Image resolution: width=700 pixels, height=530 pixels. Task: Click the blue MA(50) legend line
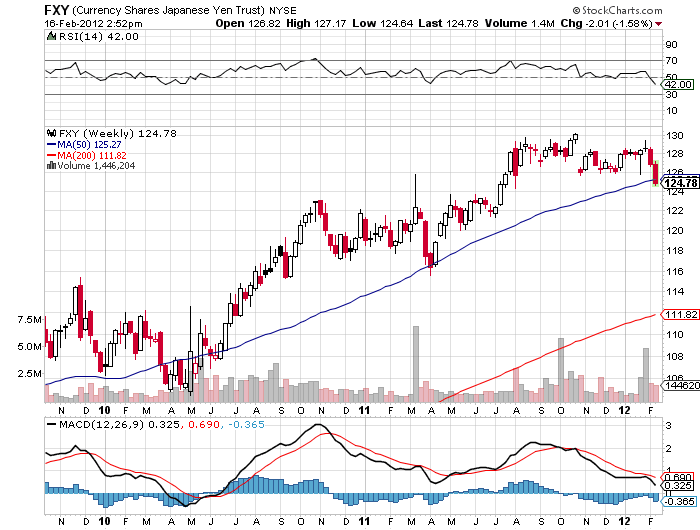point(51,144)
